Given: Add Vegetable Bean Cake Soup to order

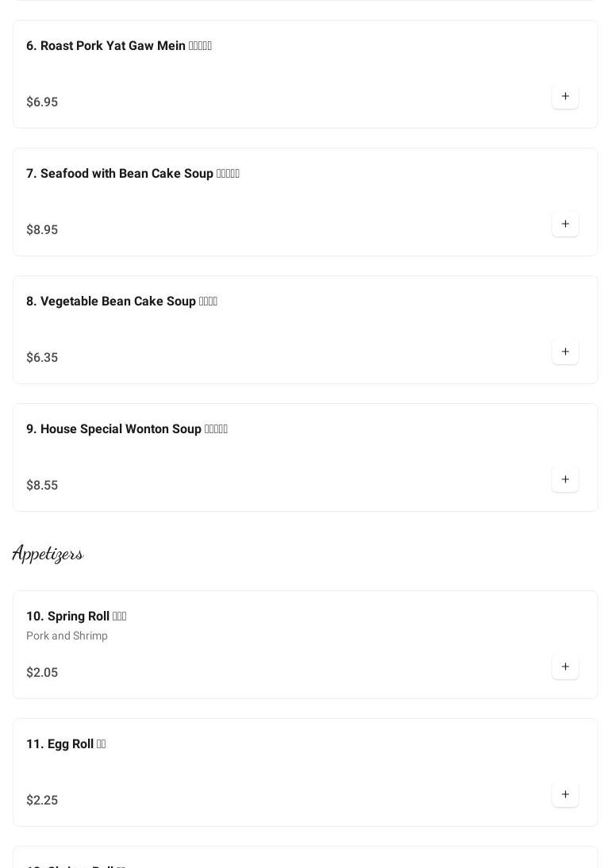Looking at the screenshot, I should 565,352.
